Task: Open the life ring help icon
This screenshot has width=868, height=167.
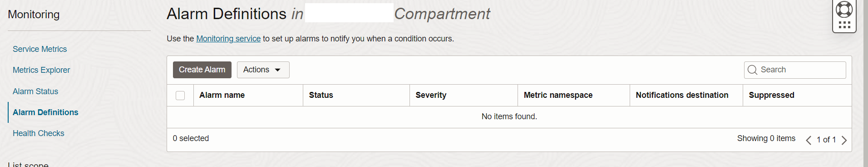Action: point(844,9)
